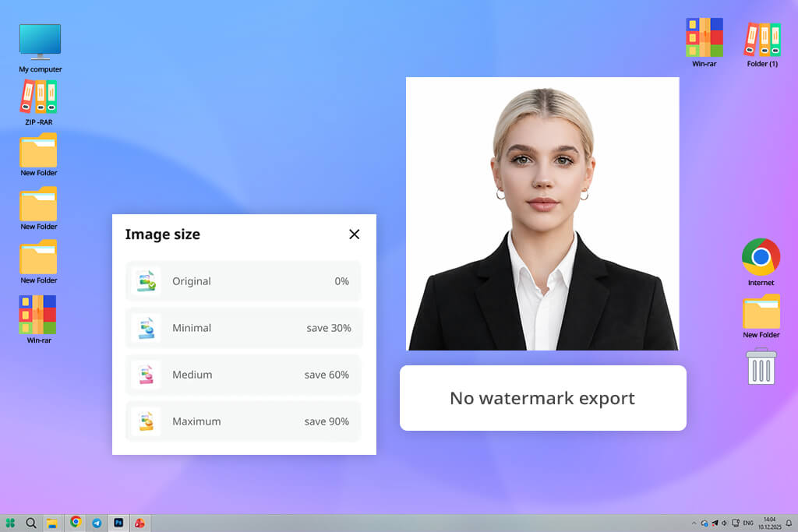
Task: Choose the Maximum save 90% option
Action: [x=243, y=421]
